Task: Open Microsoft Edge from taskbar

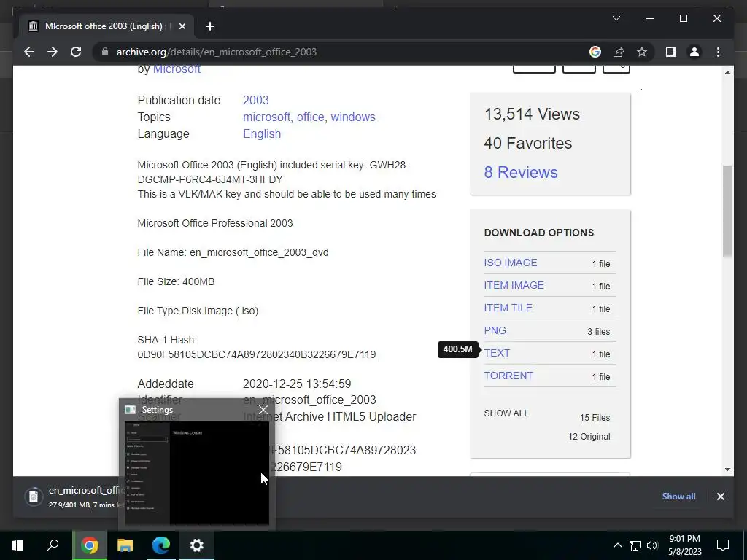Action: (x=161, y=545)
